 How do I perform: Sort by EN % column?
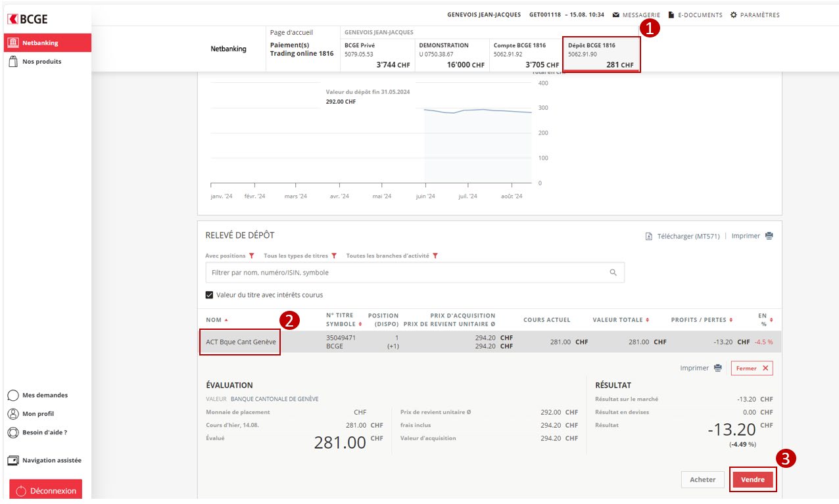coord(765,319)
